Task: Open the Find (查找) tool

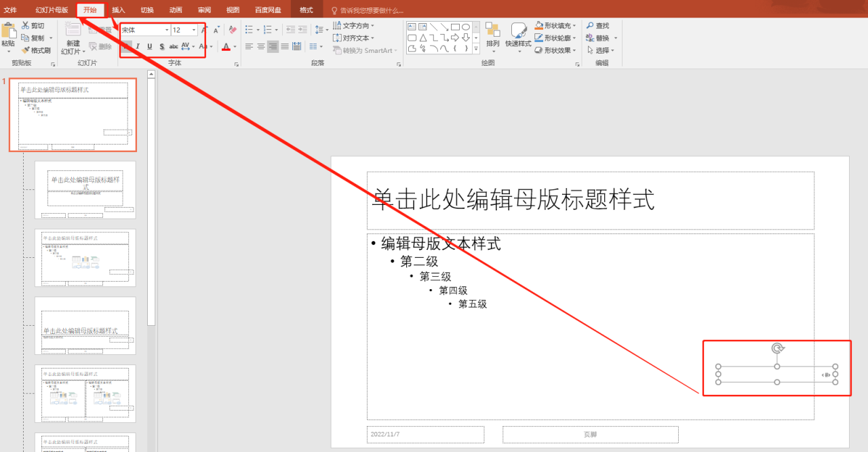Action: click(600, 26)
